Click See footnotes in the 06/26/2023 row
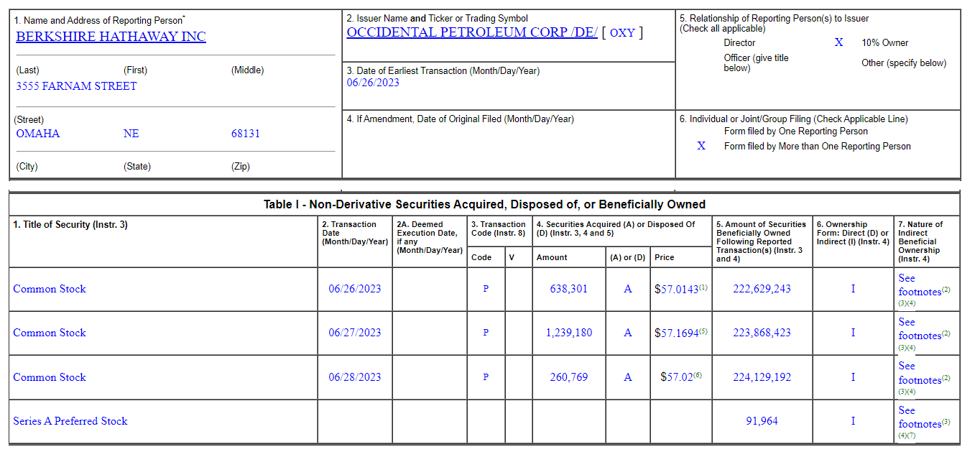The width and height of the screenshot is (980, 457). click(919, 285)
